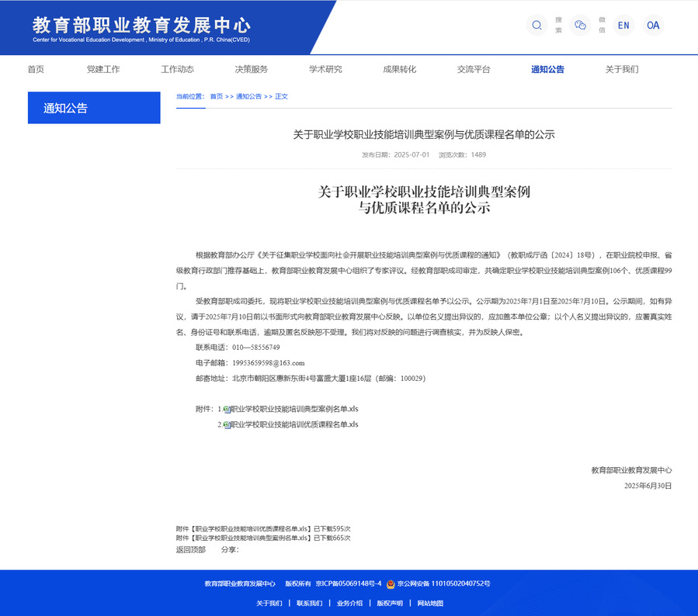
Task: Download 职业学校职业技能培训典型案例名单.xls attachment
Action: tap(294, 409)
